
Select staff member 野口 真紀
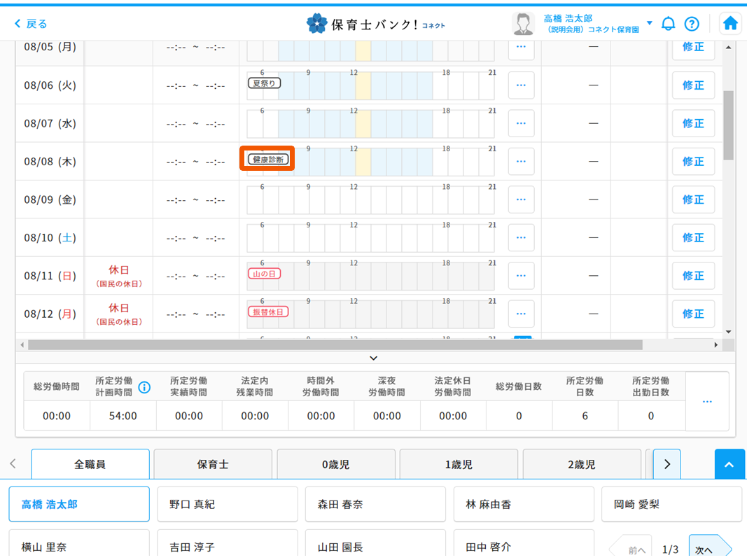click(x=228, y=504)
